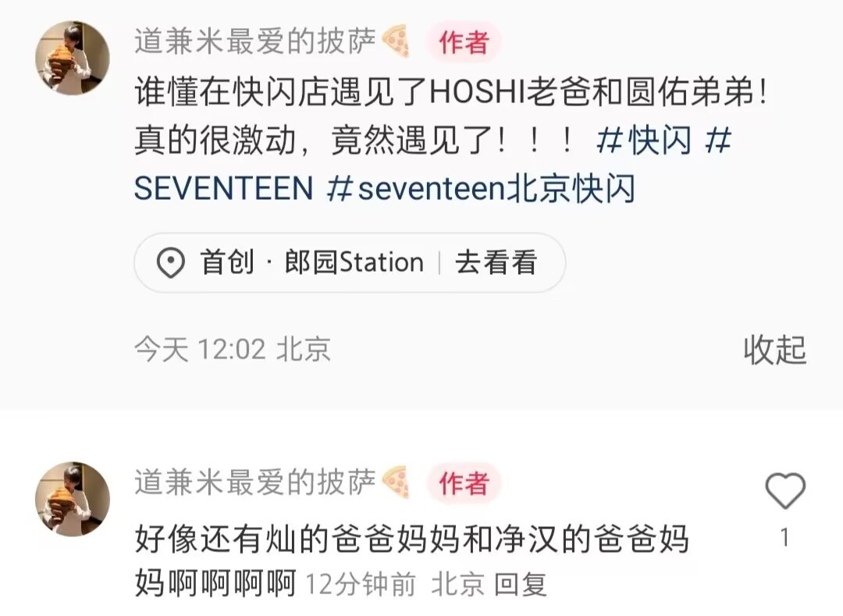Open hashtag #seventeen北京快闪
843x616 pixels.
pos(481,188)
